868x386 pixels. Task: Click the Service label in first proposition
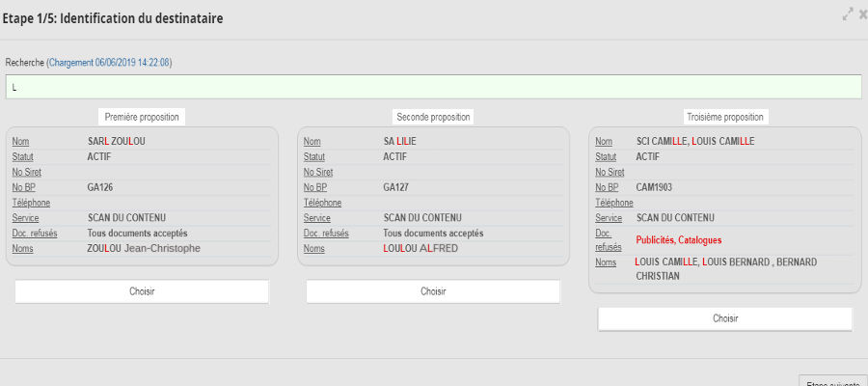[26, 218]
